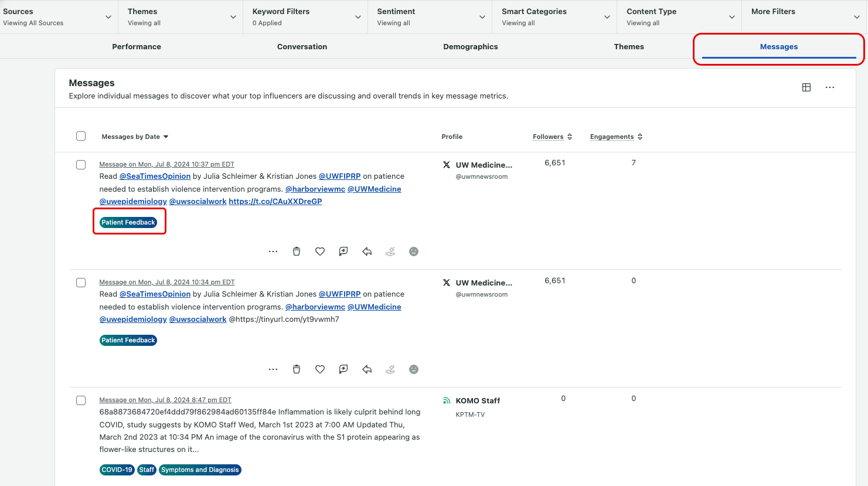The height and width of the screenshot is (486, 868).
Task: Expand the More Filters dropdown
Action: 805,17
